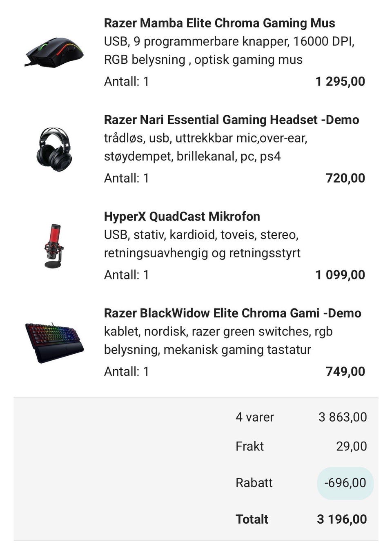Click the Razer Mamba Elite mouse thumbnail
This screenshot has width=392, height=547.
point(54,52)
